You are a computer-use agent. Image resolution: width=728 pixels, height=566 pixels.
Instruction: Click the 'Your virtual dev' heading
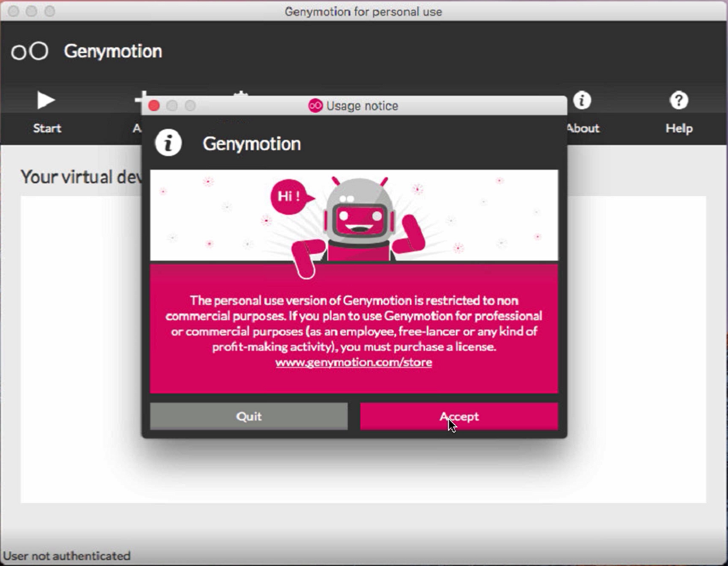(81, 177)
